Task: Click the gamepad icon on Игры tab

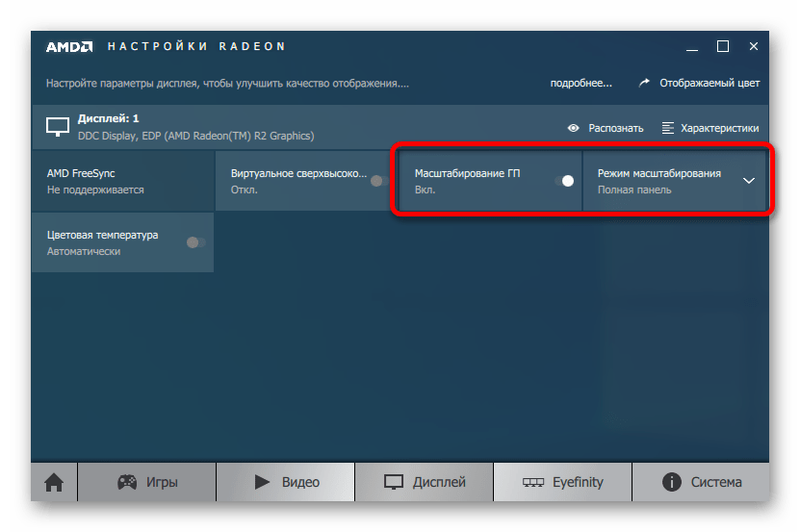Action: pos(127,481)
